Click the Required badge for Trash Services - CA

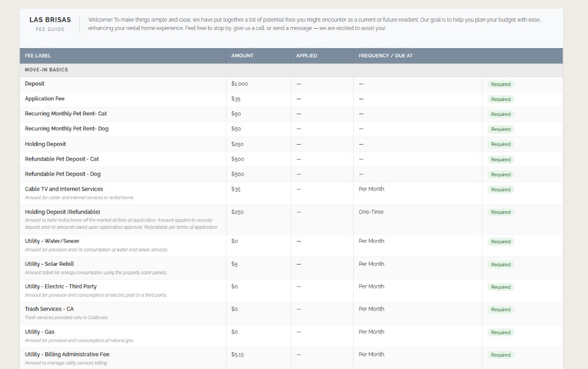(500, 309)
